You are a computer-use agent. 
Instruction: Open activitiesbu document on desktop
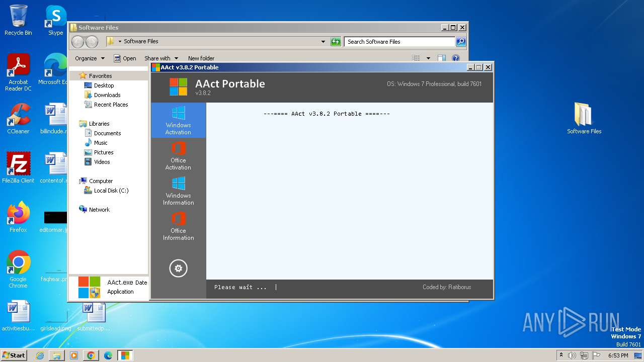point(18,316)
